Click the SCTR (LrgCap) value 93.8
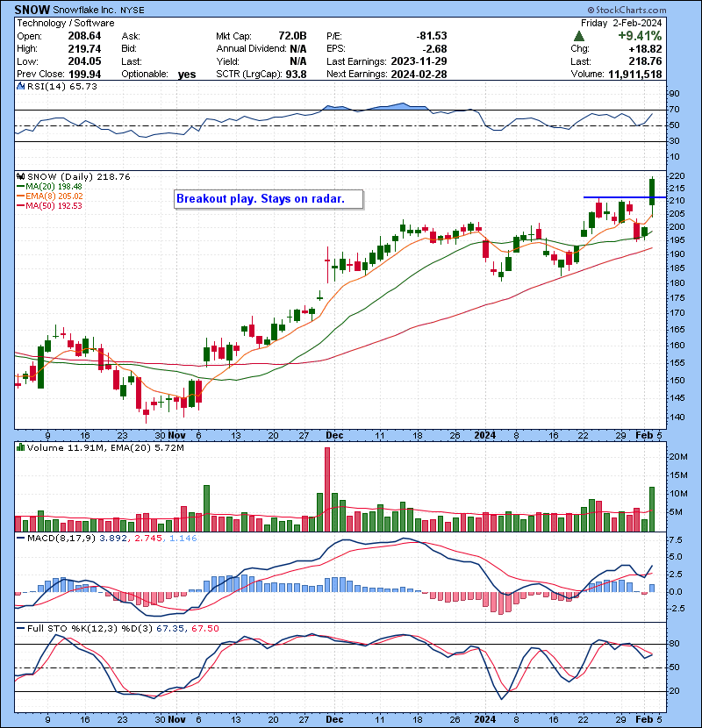The height and width of the screenshot is (728, 702). point(296,74)
